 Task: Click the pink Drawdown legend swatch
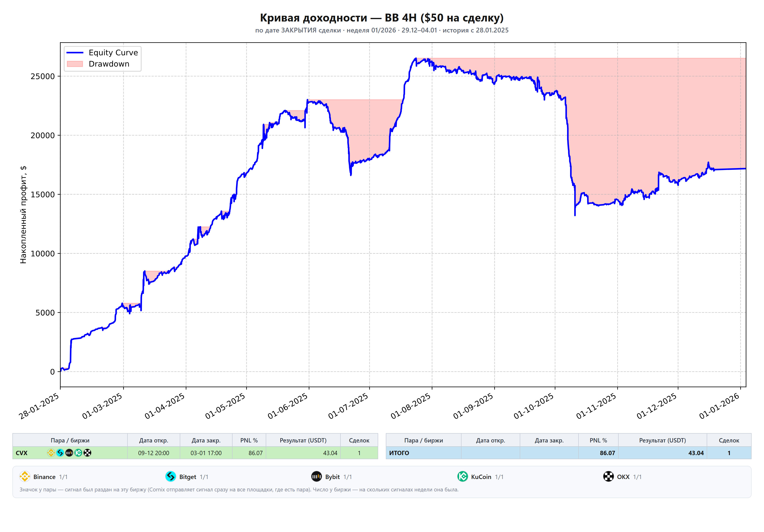pos(75,64)
